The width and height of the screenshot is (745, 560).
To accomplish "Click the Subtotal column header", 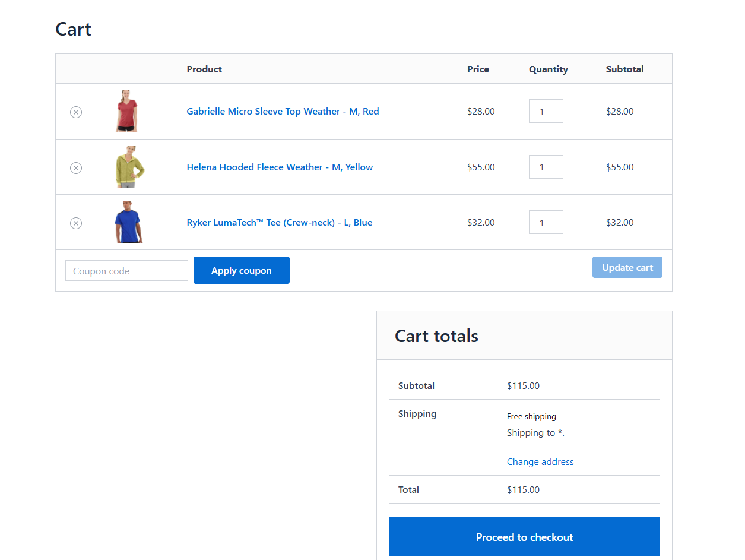I will point(624,69).
